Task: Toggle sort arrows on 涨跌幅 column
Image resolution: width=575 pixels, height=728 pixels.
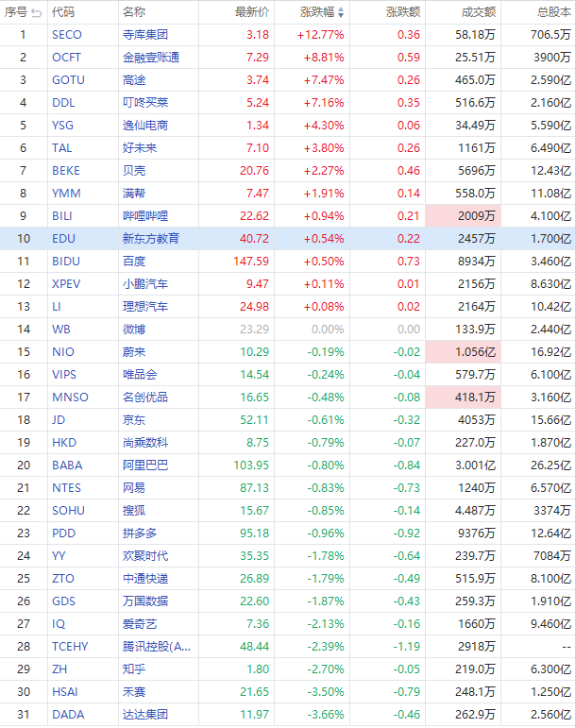Action: click(x=341, y=12)
